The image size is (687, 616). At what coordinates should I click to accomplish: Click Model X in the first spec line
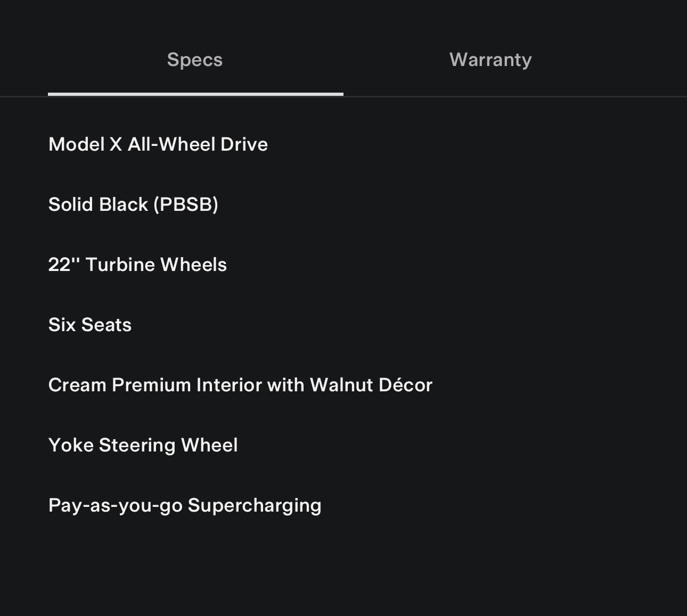tap(85, 144)
